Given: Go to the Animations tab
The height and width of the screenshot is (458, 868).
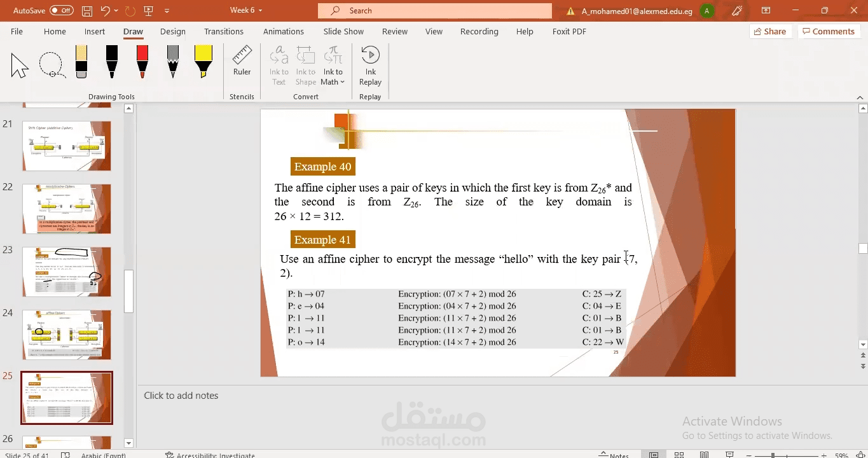Looking at the screenshot, I should click(284, 31).
